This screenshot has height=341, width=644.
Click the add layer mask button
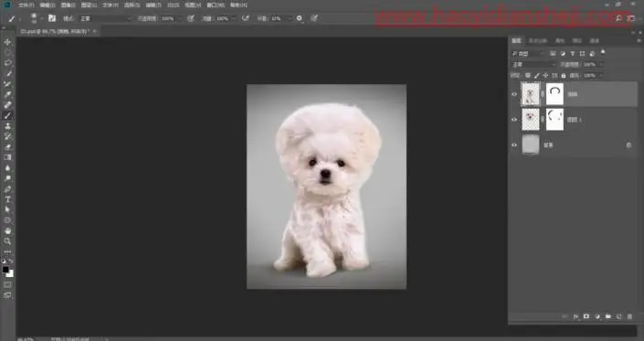click(x=586, y=316)
